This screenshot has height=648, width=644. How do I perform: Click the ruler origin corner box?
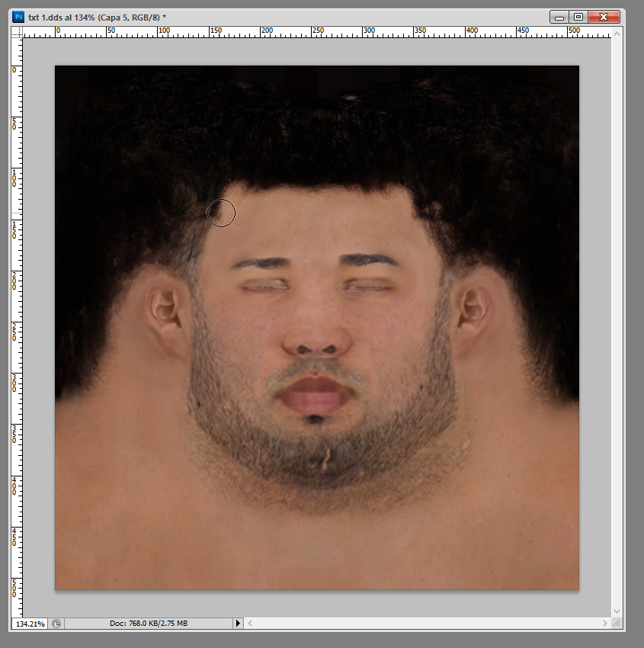pyautogui.click(x=17, y=32)
